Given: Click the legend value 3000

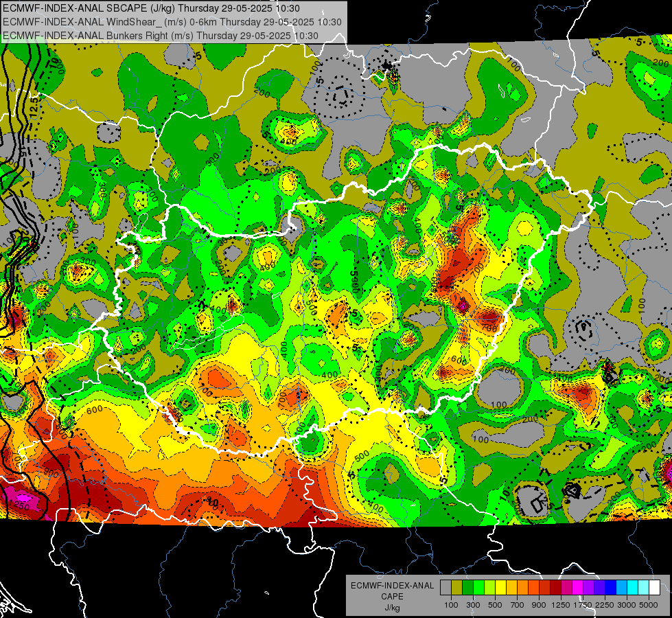Looking at the screenshot, I should coord(627,605).
